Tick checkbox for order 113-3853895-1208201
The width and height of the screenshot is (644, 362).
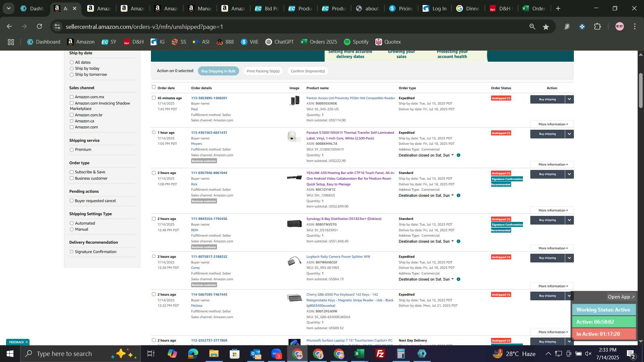click(154, 98)
